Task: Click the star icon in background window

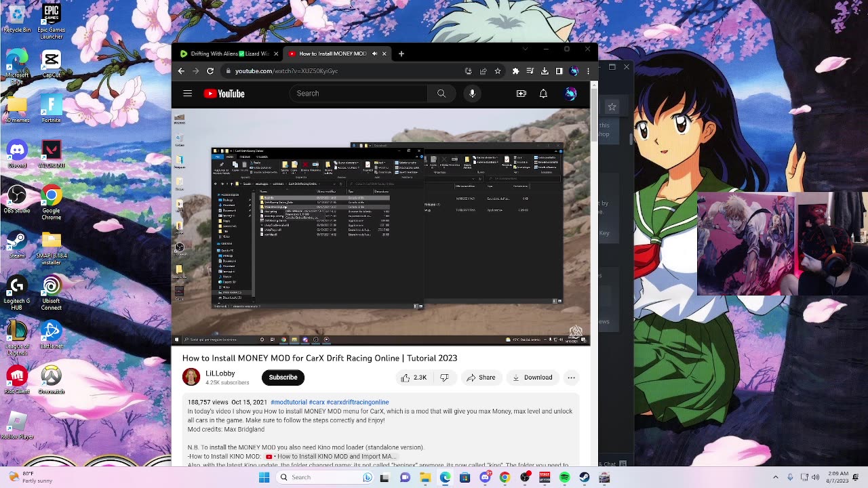Action: click(x=612, y=106)
